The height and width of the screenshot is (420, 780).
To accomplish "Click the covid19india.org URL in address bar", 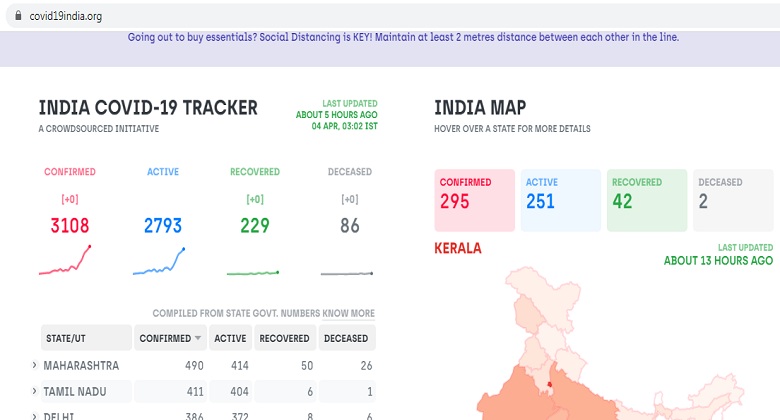I will [x=66, y=16].
